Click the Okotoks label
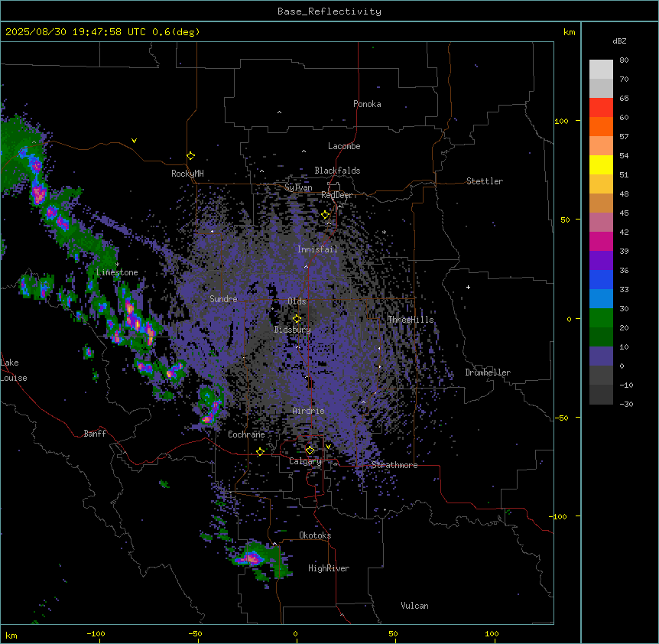659x644 pixels. click(315, 535)
